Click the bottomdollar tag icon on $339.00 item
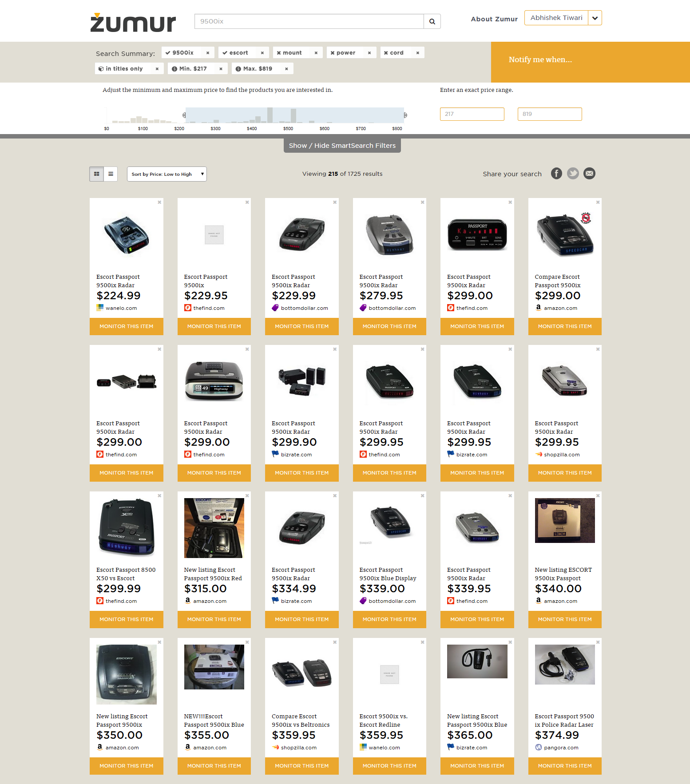This screenshot has width=690, height=784. (363, 601)
